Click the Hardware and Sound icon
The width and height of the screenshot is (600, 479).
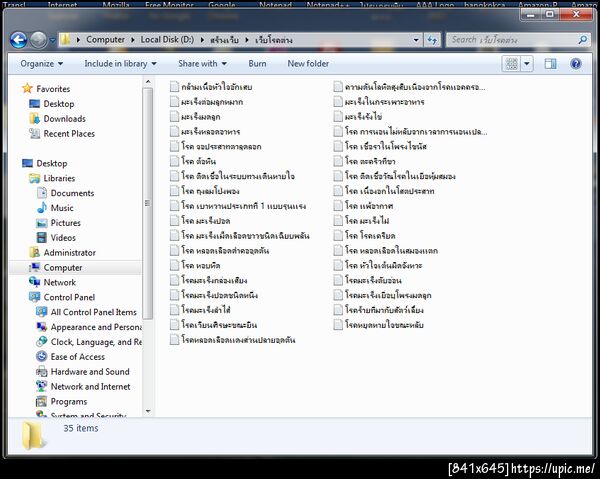tap(42, 371)
